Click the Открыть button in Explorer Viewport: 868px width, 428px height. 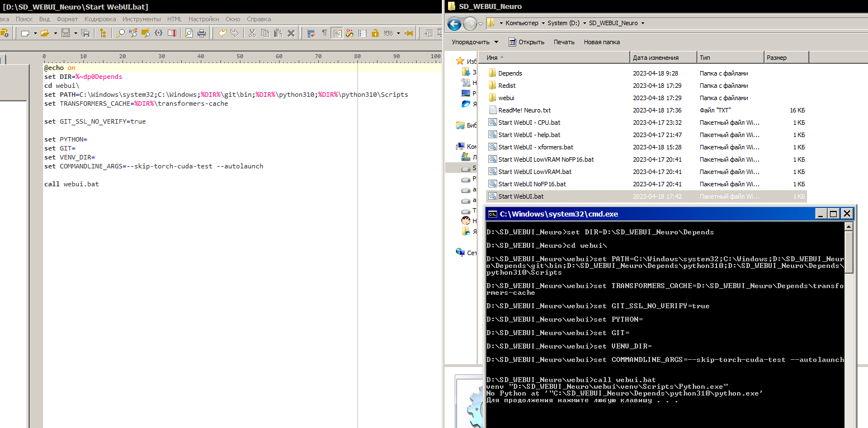click(526, 42)
